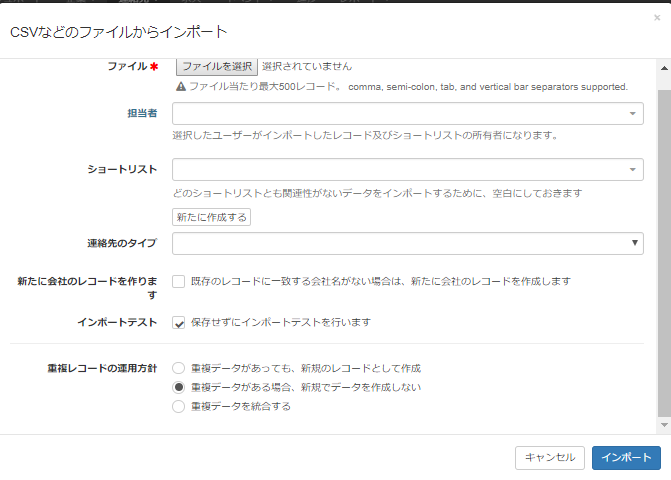Click the CSVなどのファイルからインポート dialog title
Image resolution: width=671 pixels, height=480 pixels.
click(119, 32)
